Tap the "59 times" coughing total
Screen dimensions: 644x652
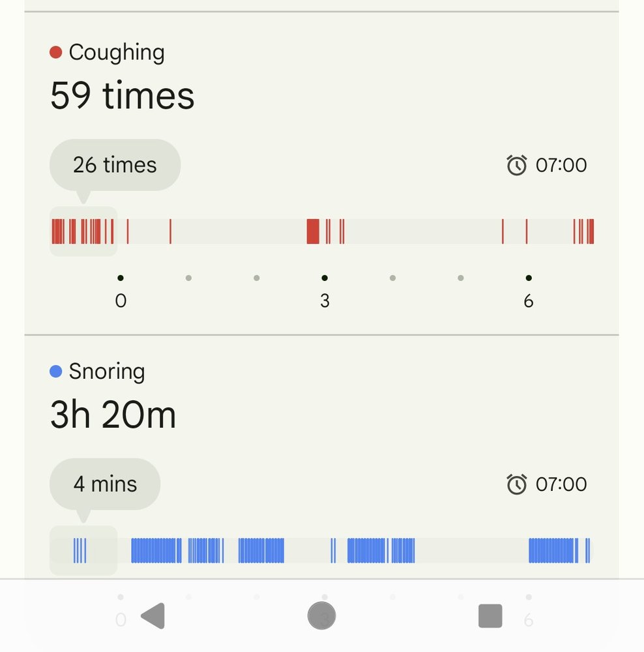click(122, 95)
